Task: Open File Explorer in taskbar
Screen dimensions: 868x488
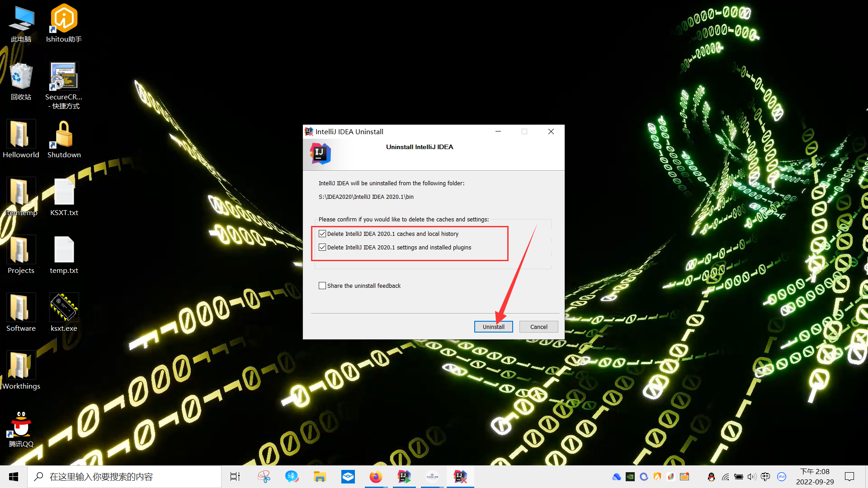Action: [320, 477]
